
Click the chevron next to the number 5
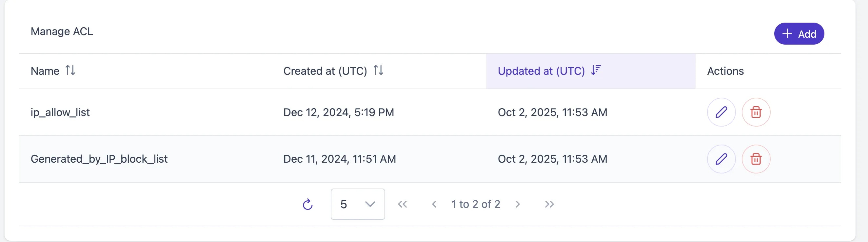pos(370,204)
